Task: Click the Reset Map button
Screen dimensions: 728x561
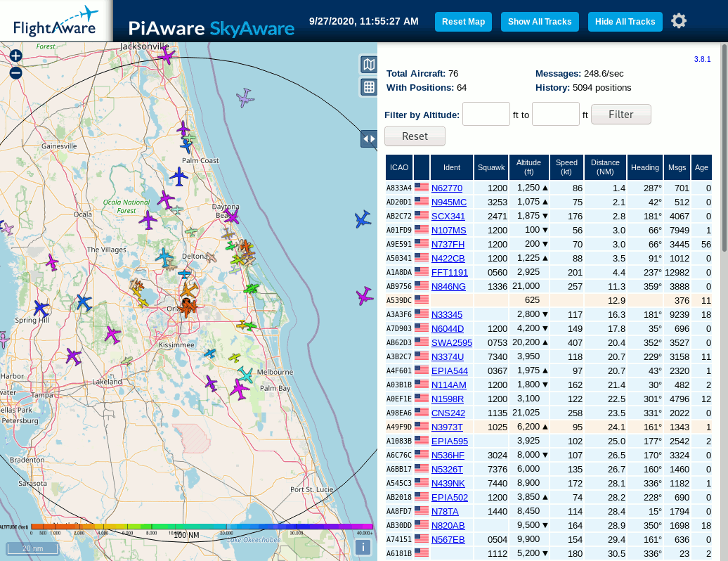Action: [x=463, y=22]
